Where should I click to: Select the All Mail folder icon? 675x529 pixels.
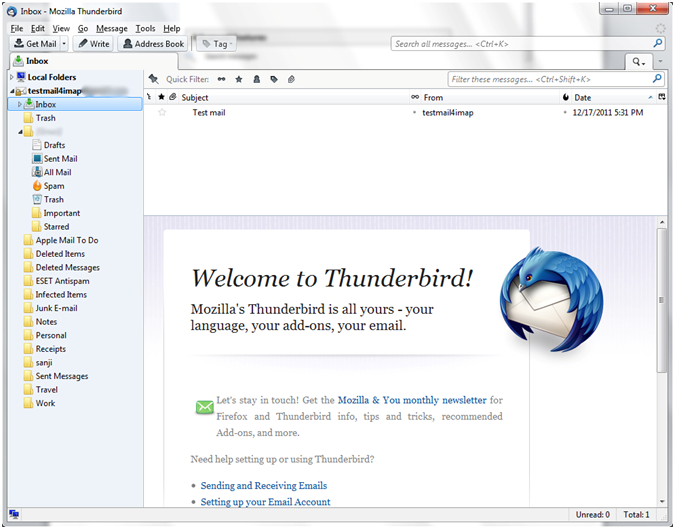pos(37,172)
